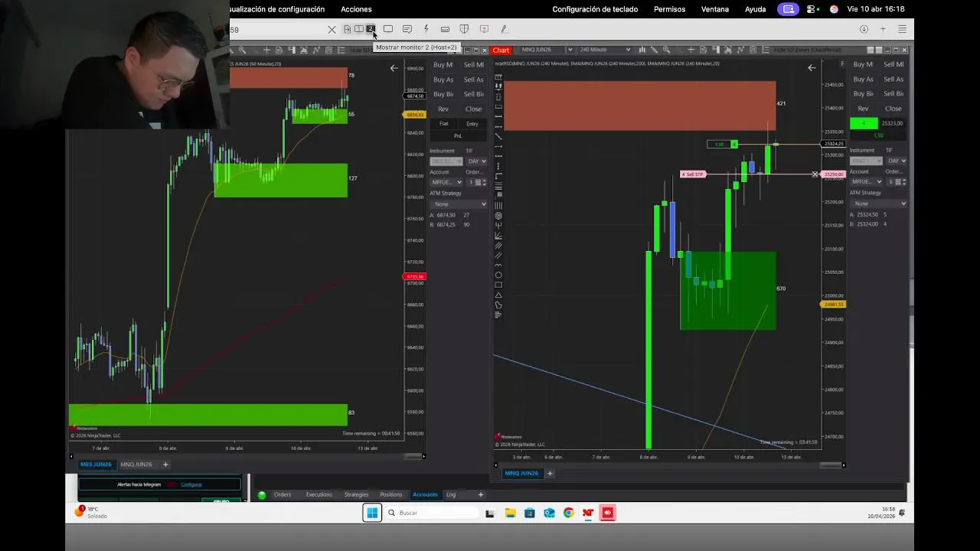980x551 pixels.
Task: Show monitor 1 in remote viewer toolbar
Action: click(x=358, y=29)
